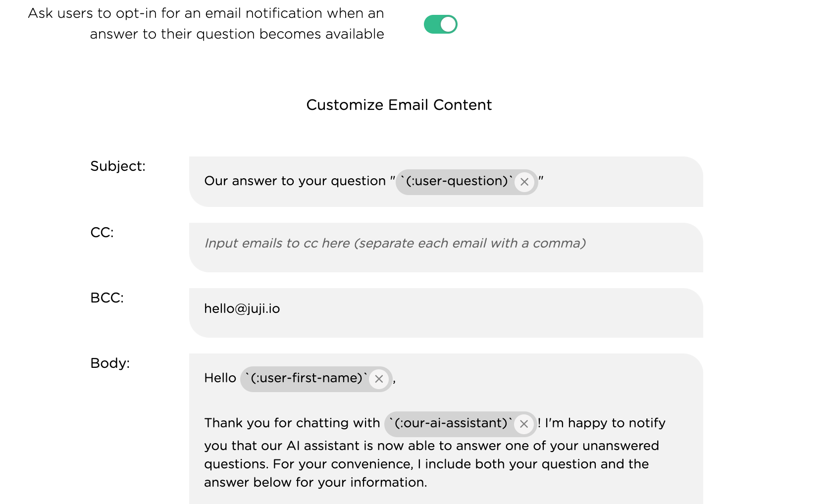Image resolution: width=828 pixels, height=504 pixels.
Task: Remove the user-first-name variable chip
Action: 379,379
